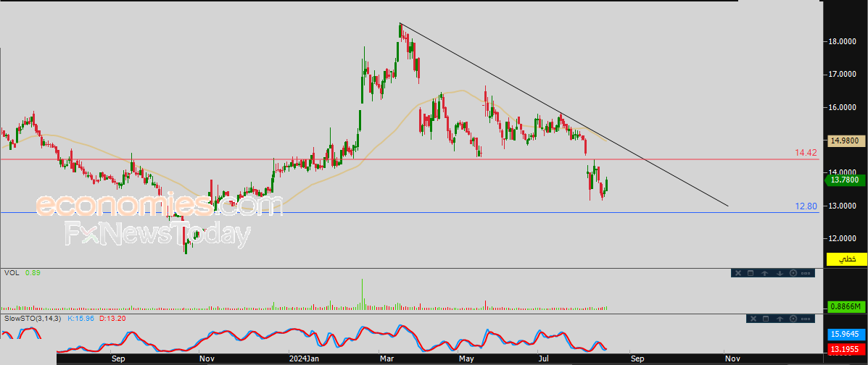Select the blue 12.80 horizontal line
The height and width of the screenshot is (365, 868).
(410, 212)
